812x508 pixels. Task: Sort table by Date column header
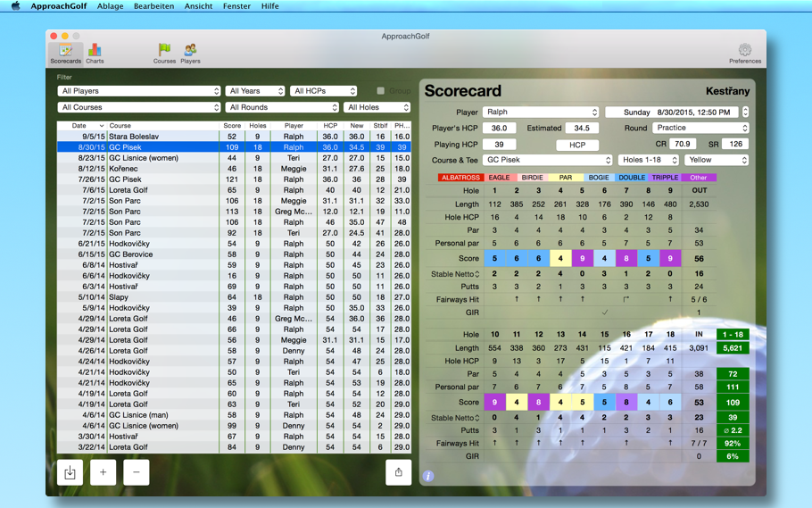pyautogui.click(x=82, y=126)
